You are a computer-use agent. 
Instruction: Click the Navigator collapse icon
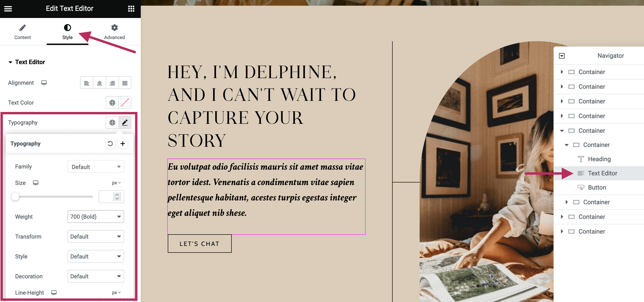[x=562, y=56]
